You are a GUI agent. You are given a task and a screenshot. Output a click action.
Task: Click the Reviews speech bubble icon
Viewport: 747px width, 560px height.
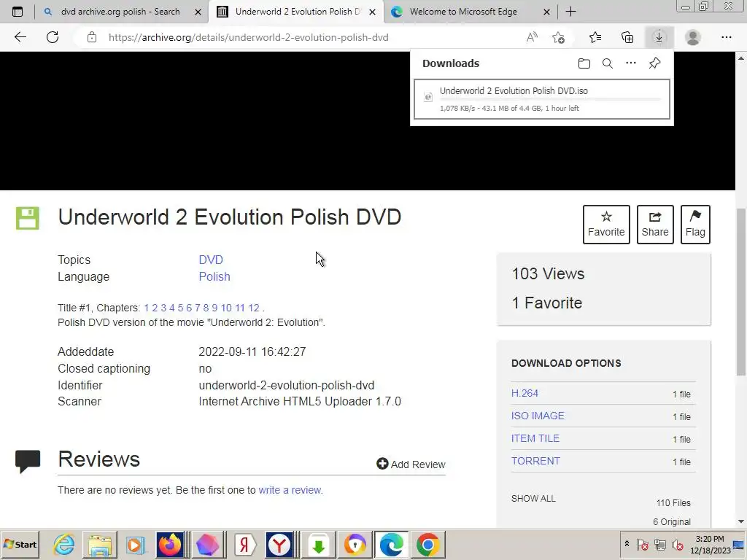[x=28, y=461]
